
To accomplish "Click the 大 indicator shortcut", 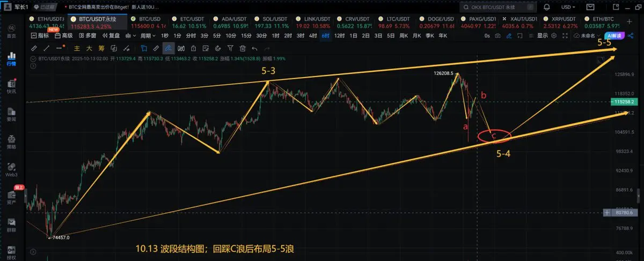I will pos(89,48).
